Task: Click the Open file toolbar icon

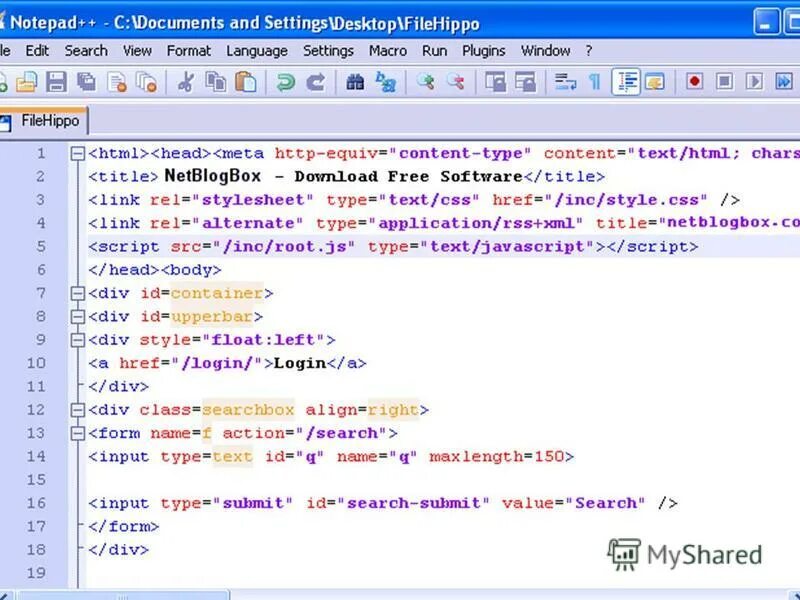Action: pos(26,82)
